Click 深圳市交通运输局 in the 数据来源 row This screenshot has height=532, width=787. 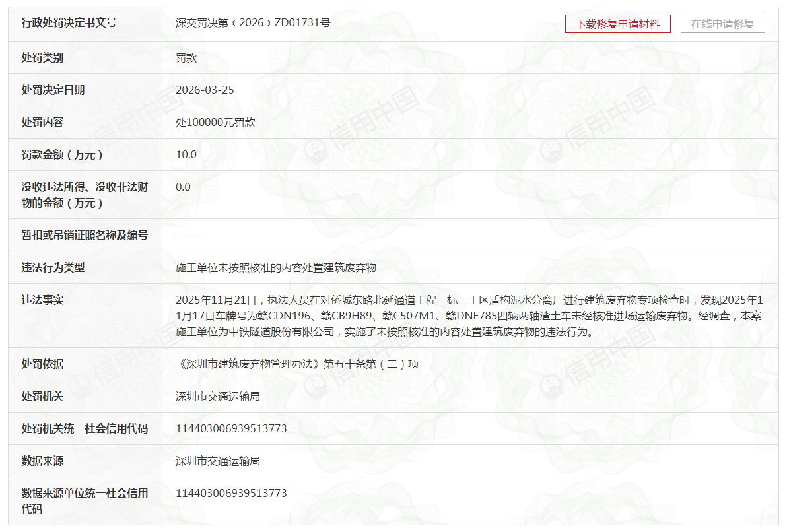coord(218,461)
